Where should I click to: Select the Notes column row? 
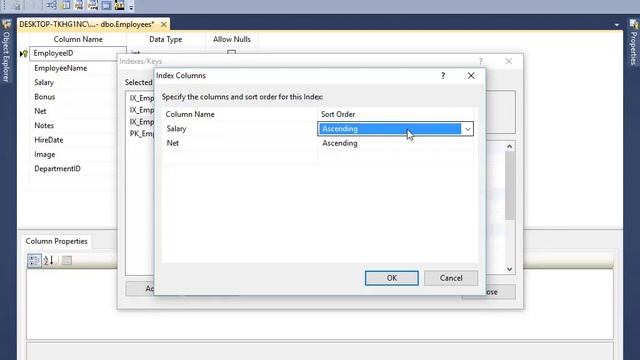coord(44,125)
